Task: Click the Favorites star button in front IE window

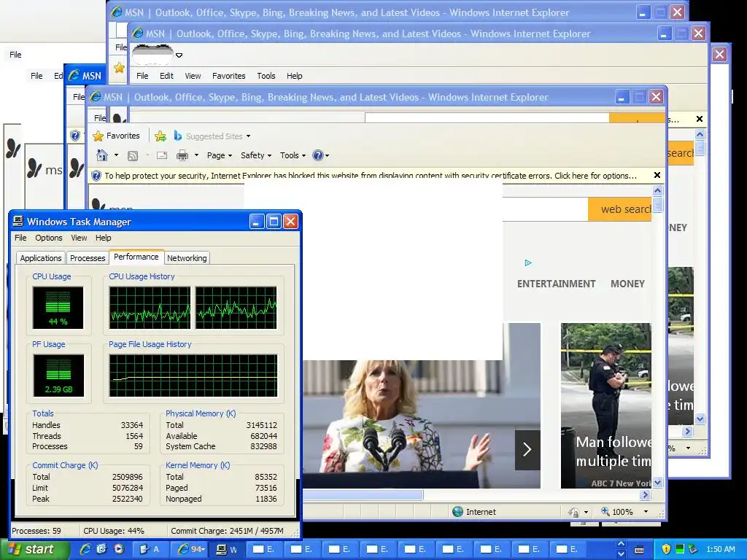Action: (x=117, y=136)
